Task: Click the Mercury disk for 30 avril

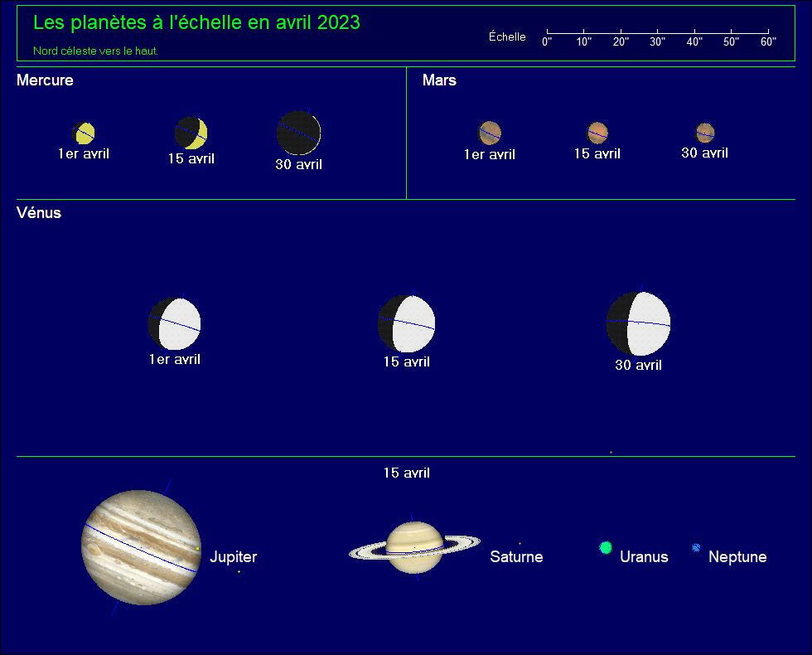Action: pos(299,133)
